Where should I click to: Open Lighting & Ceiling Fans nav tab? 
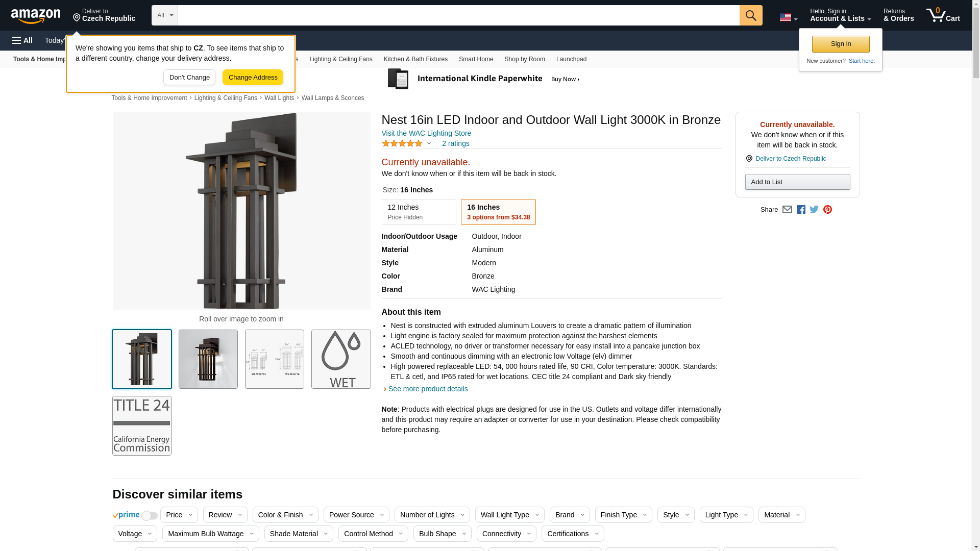coord(340,59)
